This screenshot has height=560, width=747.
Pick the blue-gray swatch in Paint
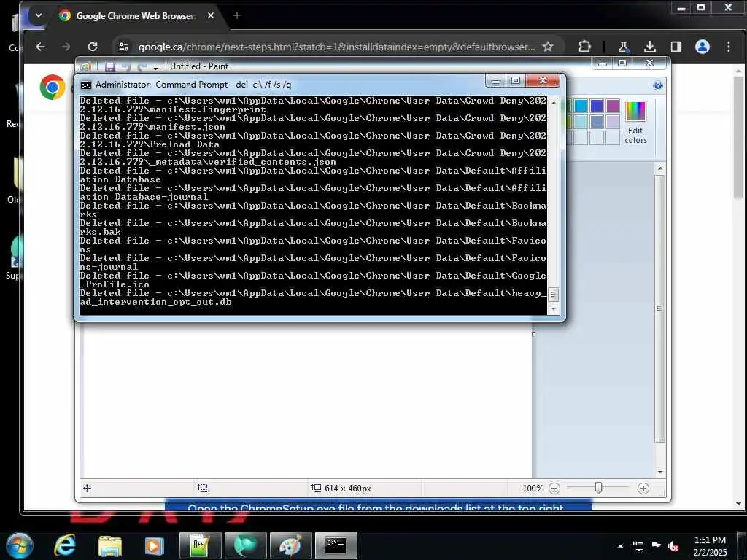(597, 122)
